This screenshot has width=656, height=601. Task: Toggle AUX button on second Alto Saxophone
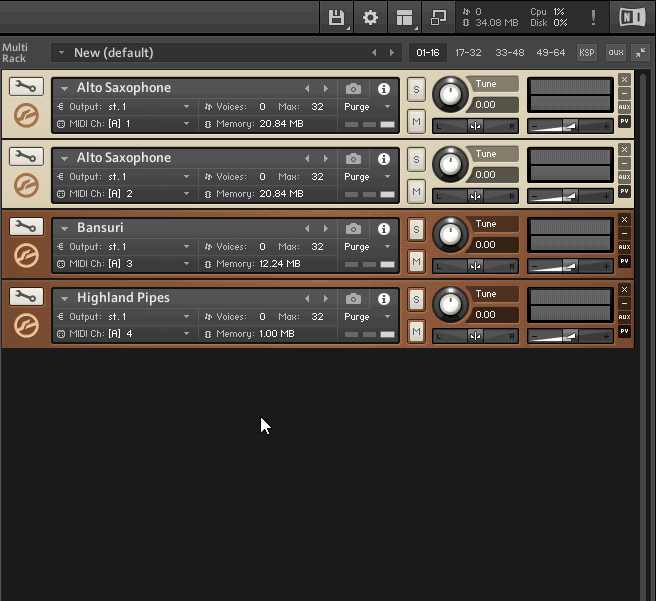[x=624, y=177]
